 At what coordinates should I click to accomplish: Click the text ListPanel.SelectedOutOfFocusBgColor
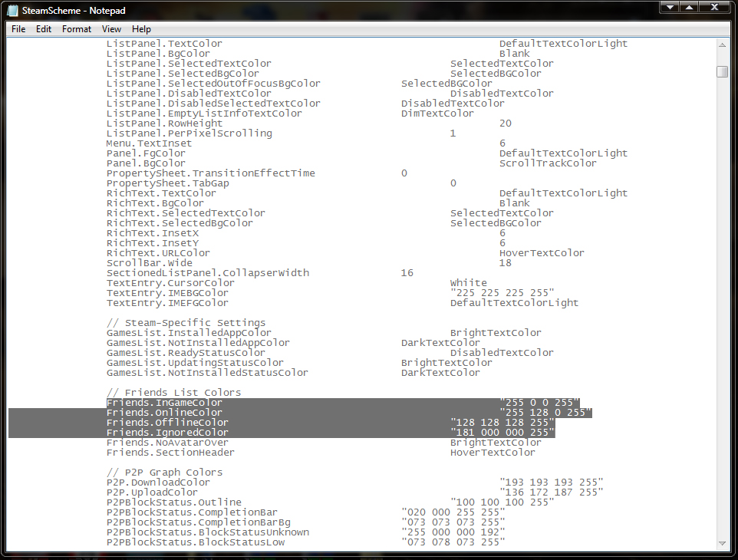[213, 84]
